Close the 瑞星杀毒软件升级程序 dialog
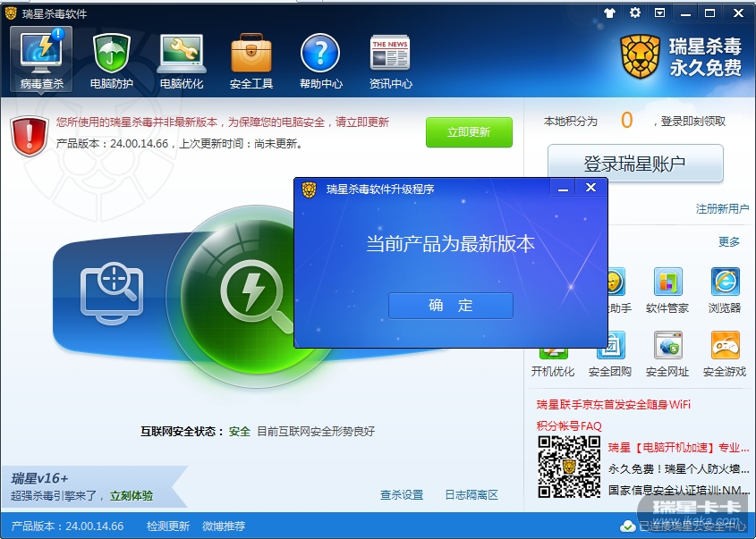Image resolution: width=756 pixels, height=539 pixels. click(x=590, y=188)
